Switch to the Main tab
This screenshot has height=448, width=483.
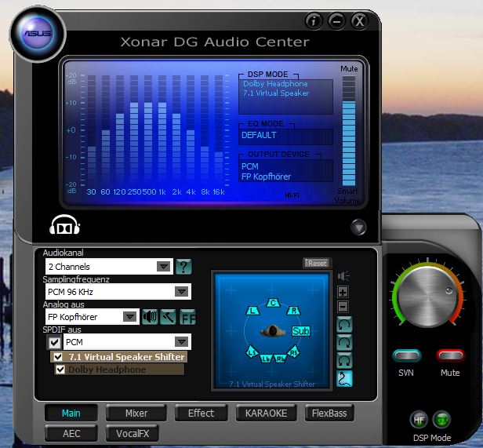pos(71,413)
